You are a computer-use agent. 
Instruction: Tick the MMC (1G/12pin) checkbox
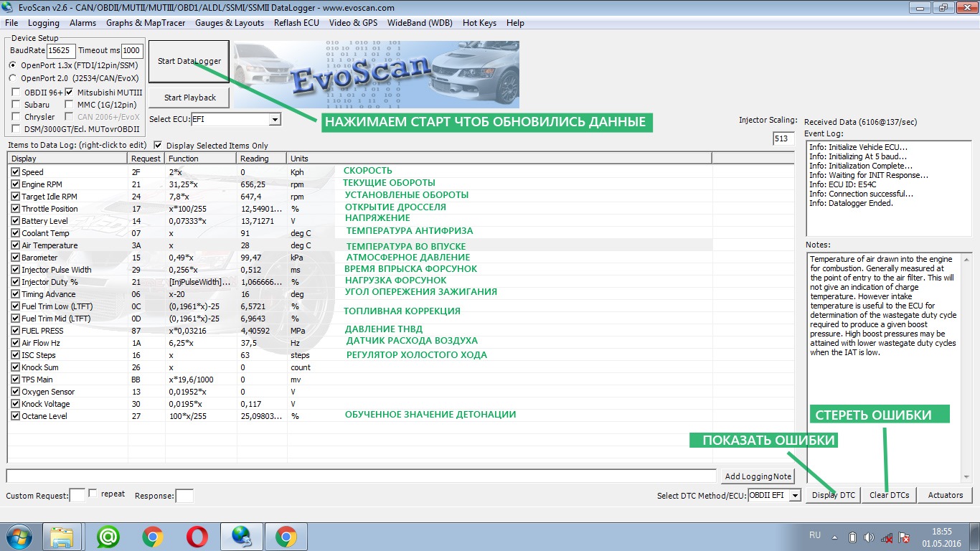70,105
